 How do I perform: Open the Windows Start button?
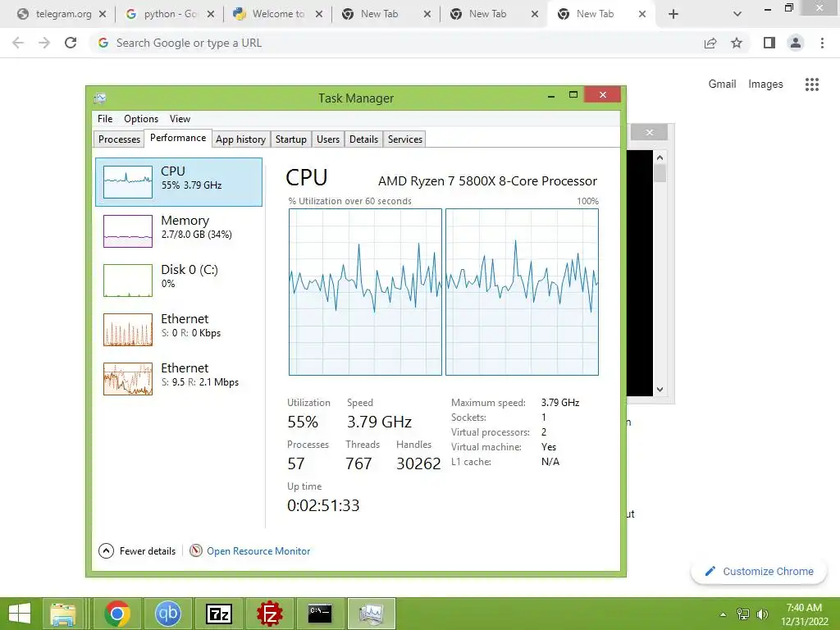click(x=20, y=614)
